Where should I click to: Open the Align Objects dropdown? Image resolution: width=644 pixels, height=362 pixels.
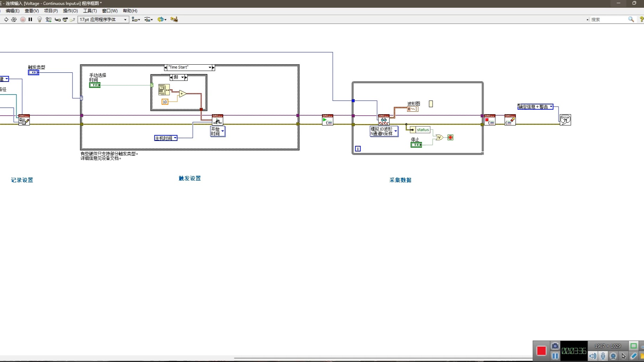136,19
